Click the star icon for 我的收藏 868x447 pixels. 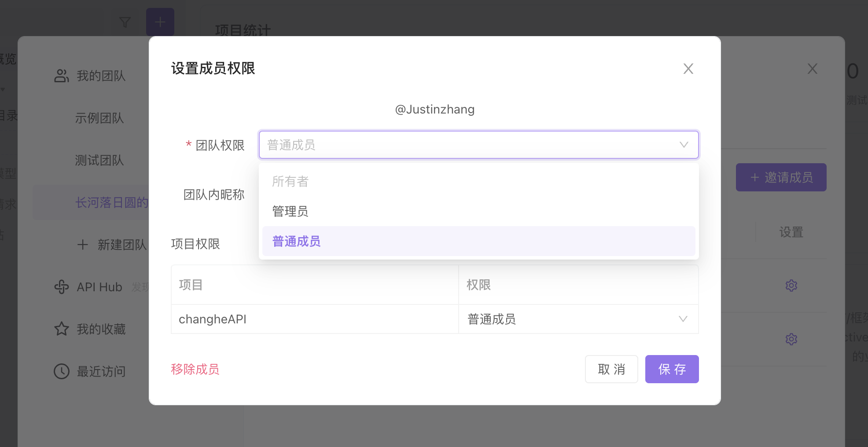click(x=62, y=329)
